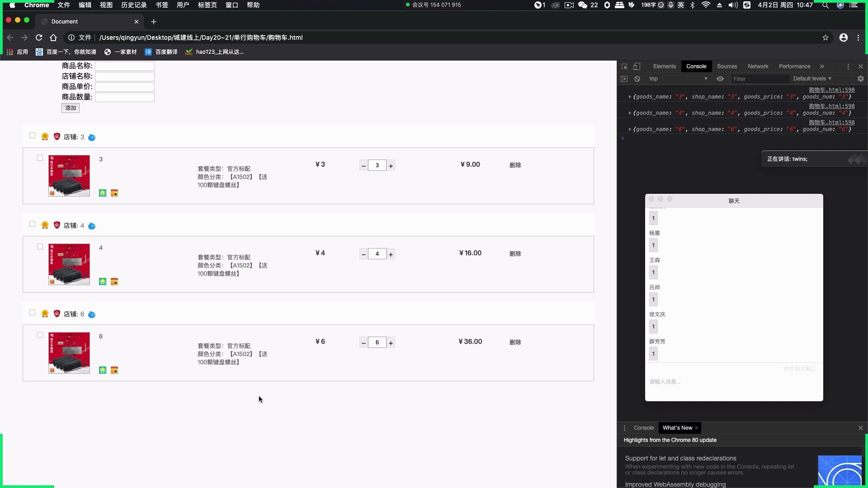
Task: Switch to the Elements tab
Action: click(665, 66)
